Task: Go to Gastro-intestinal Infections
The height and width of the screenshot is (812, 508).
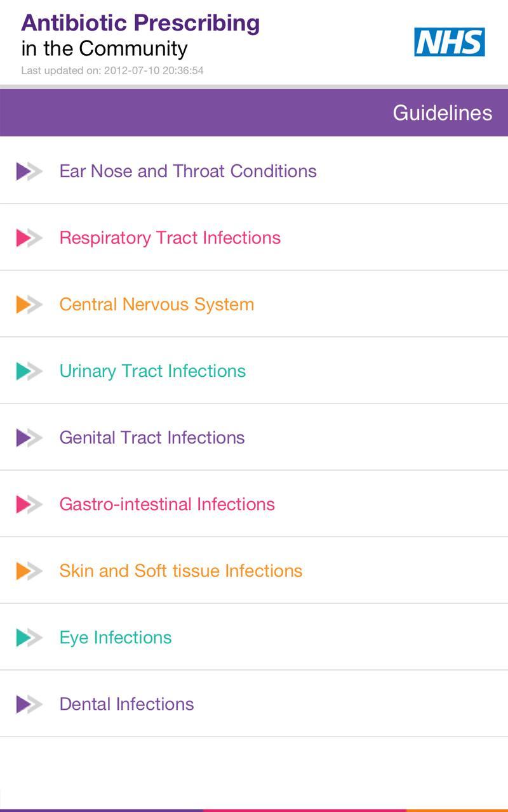Action: click(167, 504)
